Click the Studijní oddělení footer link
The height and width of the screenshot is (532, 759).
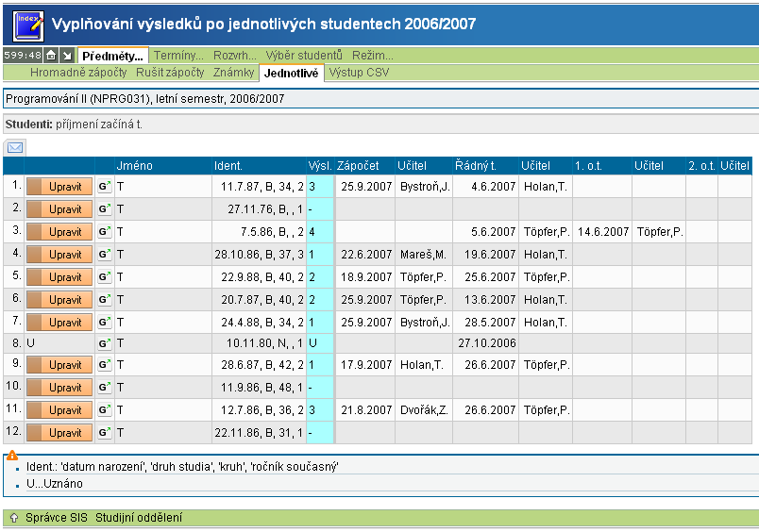[139, 518]
